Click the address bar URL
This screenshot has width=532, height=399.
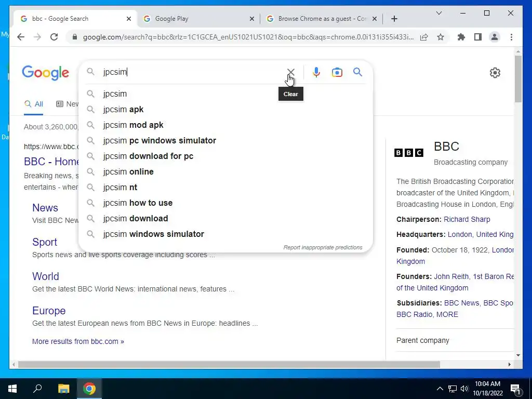click(248, 37)
